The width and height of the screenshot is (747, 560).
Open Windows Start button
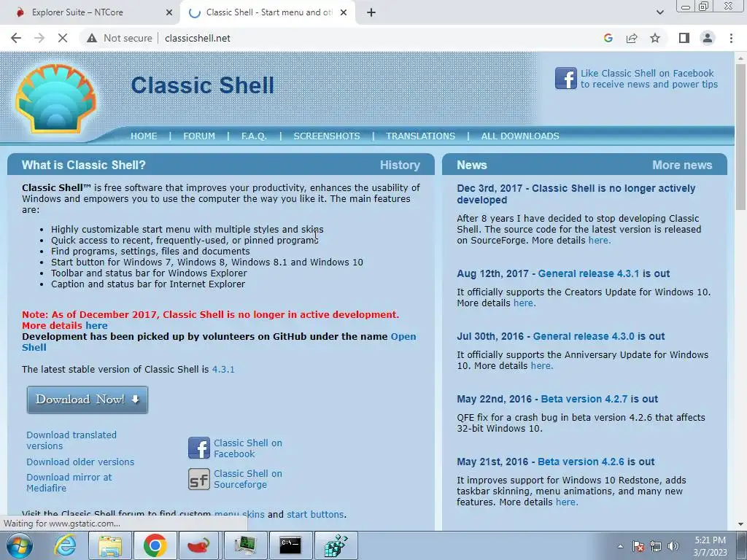click(20, 545)
